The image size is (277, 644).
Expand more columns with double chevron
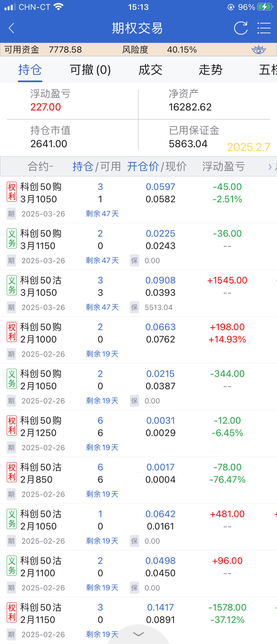[x=270, y=167]
